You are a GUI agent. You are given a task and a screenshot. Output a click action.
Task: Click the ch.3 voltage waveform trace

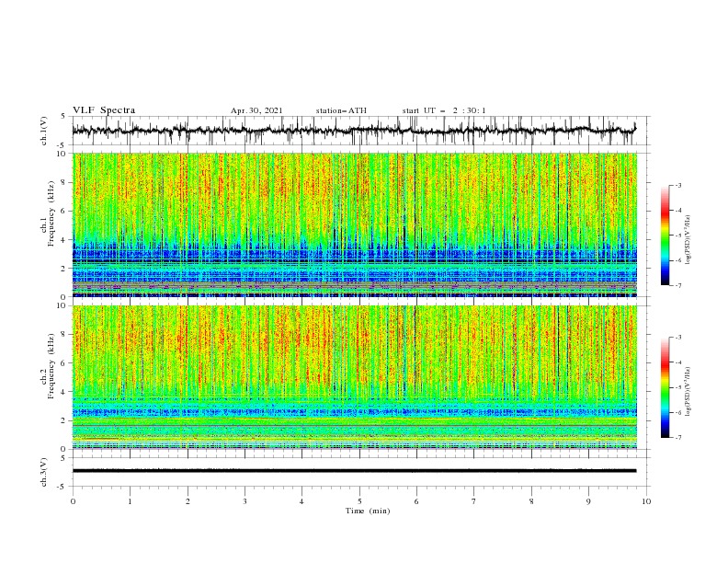[x=354, y=471]
